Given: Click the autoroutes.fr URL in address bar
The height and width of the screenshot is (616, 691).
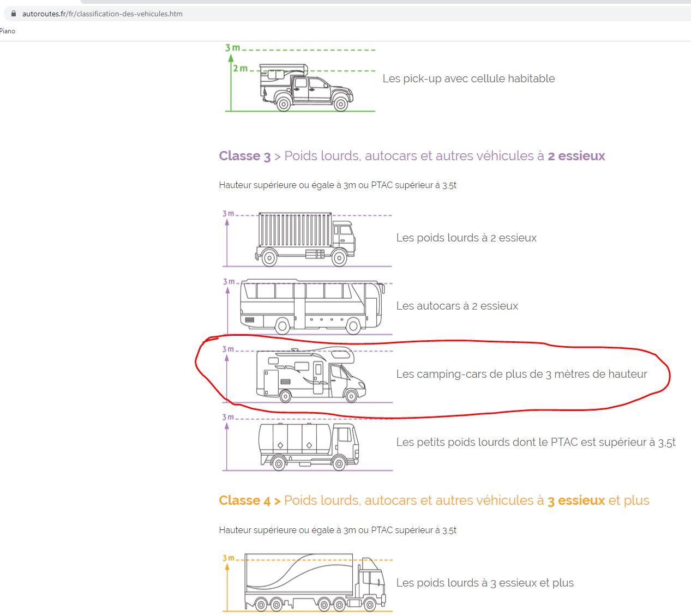Looking at the screenshot, I should (x=103, y=14).
